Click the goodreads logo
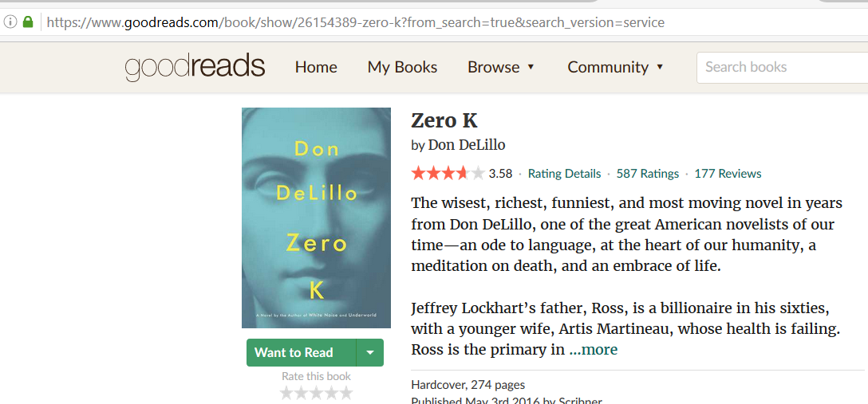 (x=195, y=68)
